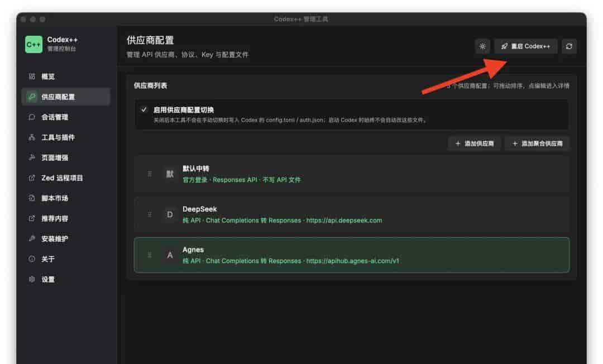The image size is (603, 364).
Task: Select the 默认中转 provider name
Action: click(x=196, y=169)
